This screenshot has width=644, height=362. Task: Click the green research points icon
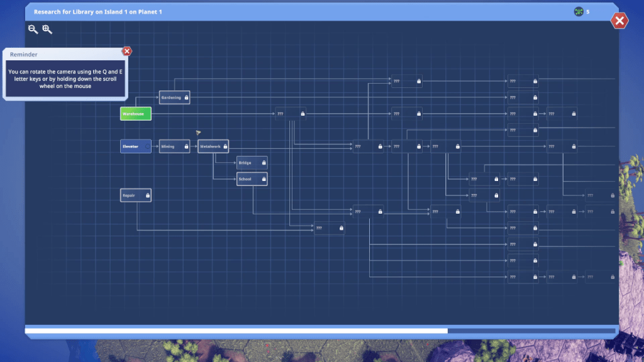coord(579,11)
